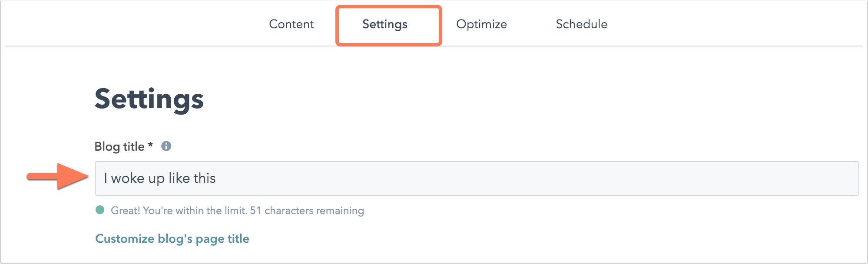Place cursor on "I woke up like this" text
This screenshot has width=868, height=264.
(160, 178)
